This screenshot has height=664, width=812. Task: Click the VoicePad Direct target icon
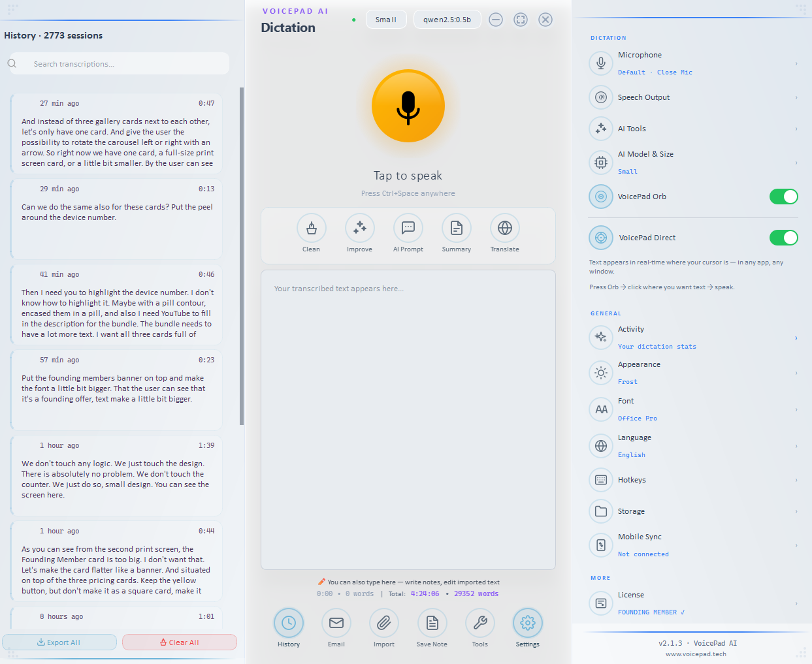pyautogui.click(x=601, y=238)
